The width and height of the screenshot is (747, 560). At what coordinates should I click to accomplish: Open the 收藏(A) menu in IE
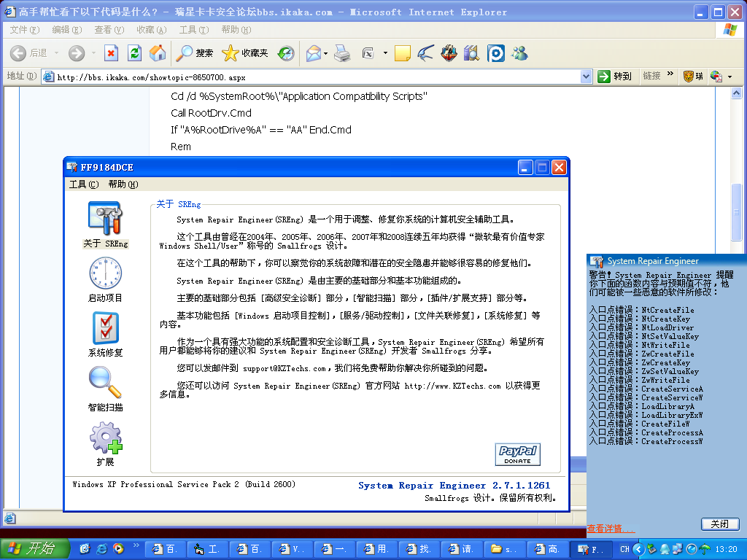coord(152,30)
